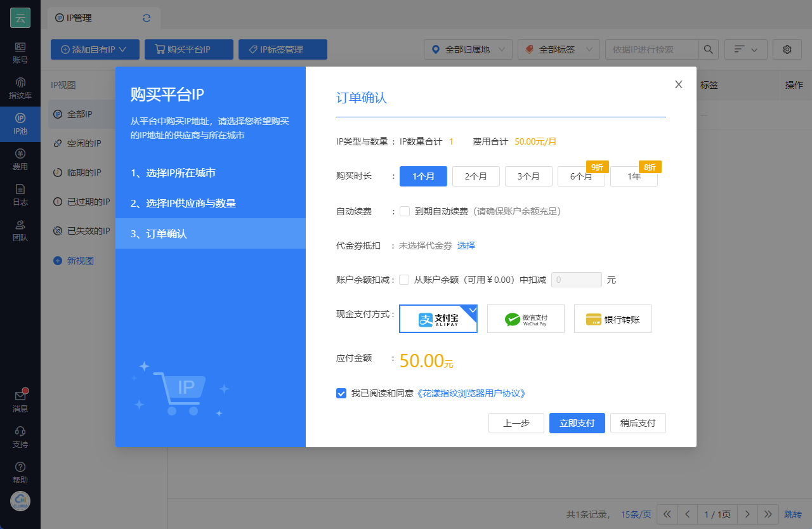
Task: Click the 立即支付 button
Action: coord(577,423)
